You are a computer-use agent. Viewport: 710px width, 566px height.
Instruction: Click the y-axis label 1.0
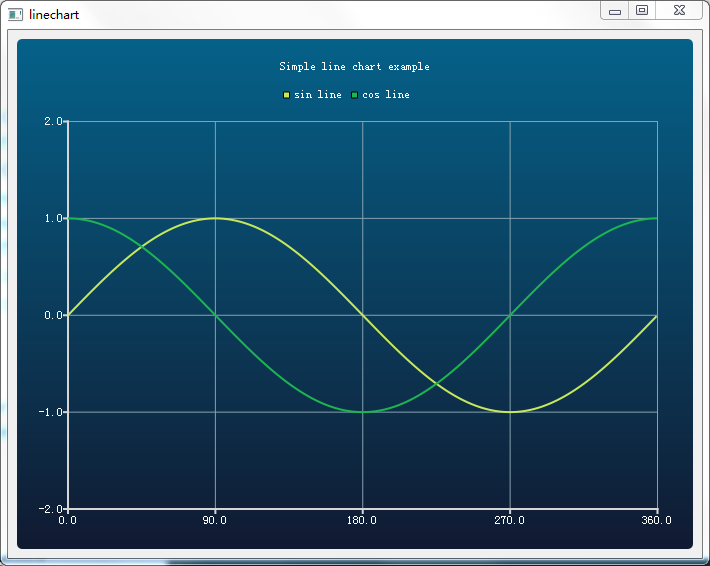(x=53, y=218)
